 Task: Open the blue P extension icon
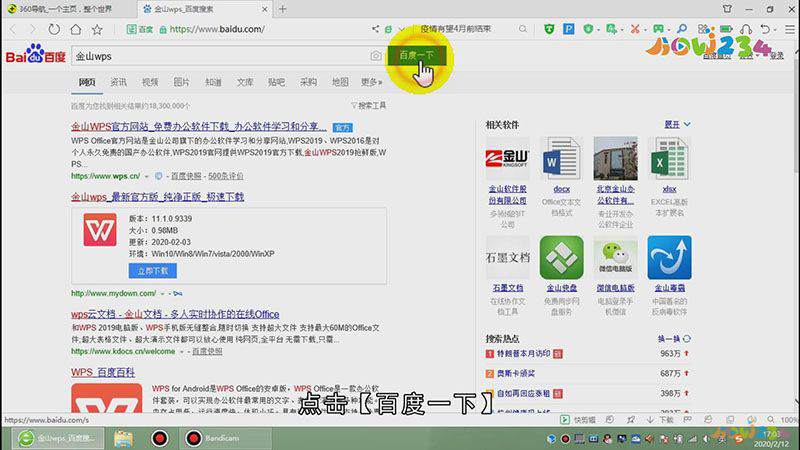point(569,29)
